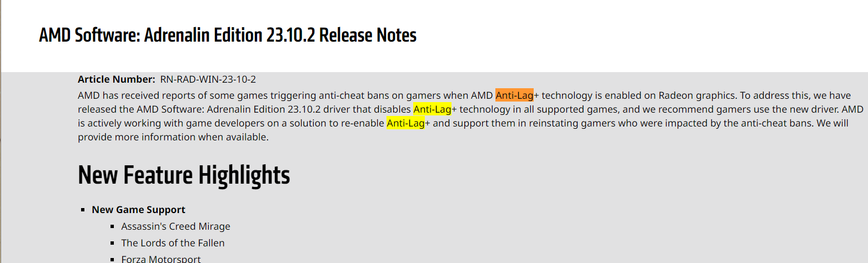Click the 'Article Number:' bold label

(x=117, y=79)
